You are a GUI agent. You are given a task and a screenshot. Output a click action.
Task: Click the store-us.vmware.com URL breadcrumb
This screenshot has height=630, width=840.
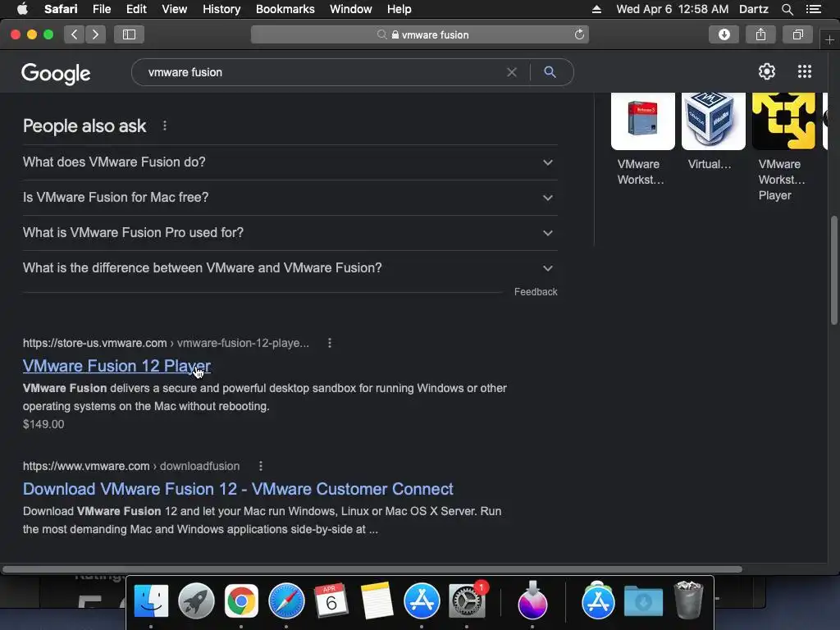point(166,344)
